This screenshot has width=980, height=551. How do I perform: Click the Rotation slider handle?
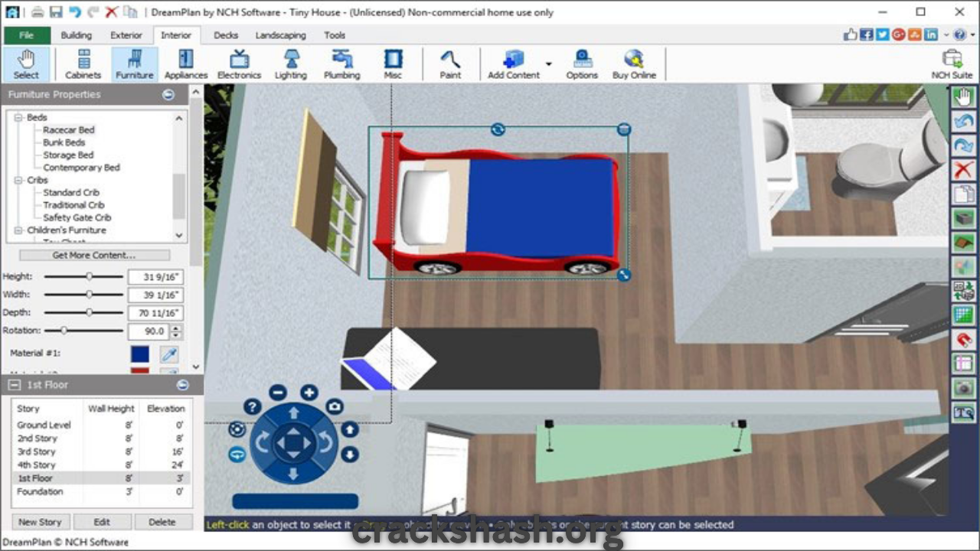pyautogui.click(x=64, y=331)
